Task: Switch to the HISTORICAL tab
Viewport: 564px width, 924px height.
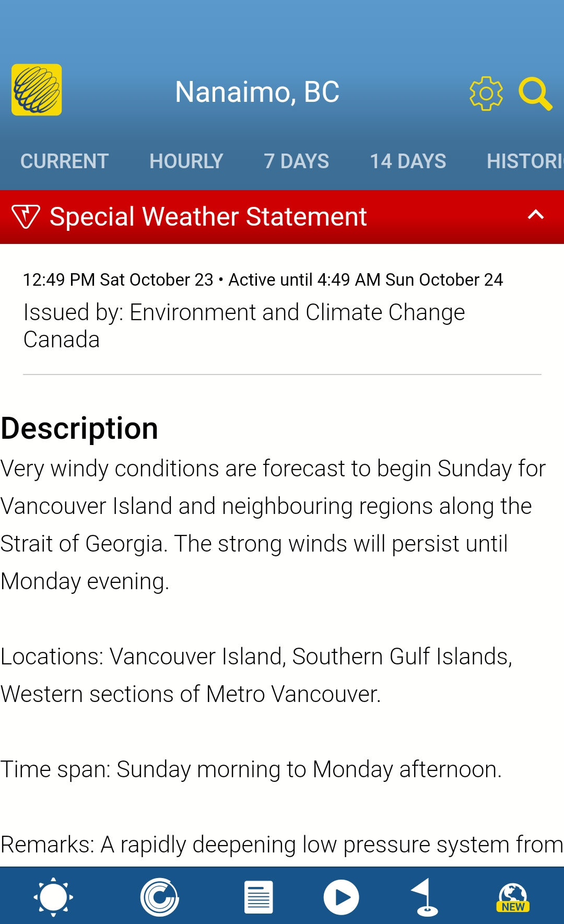Action: point(525,161)
